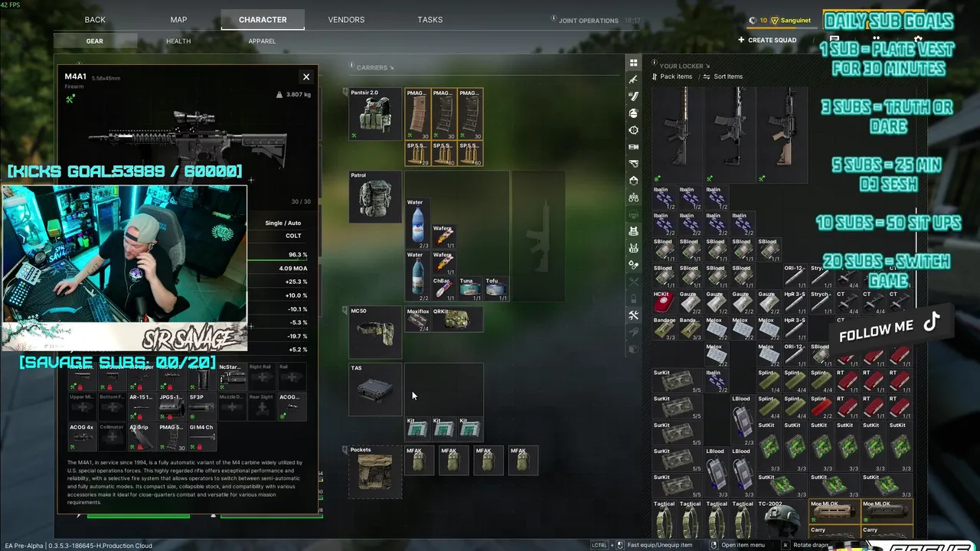Screen dimensions: 980x551
Task: Select the TC-2002 helmet in locker
Action: 782,519
